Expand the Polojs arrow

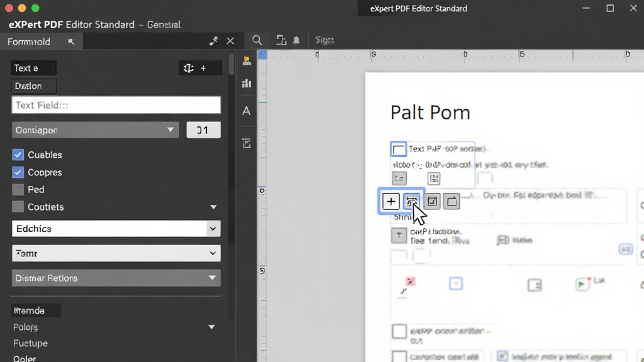[x=211, y=327]
